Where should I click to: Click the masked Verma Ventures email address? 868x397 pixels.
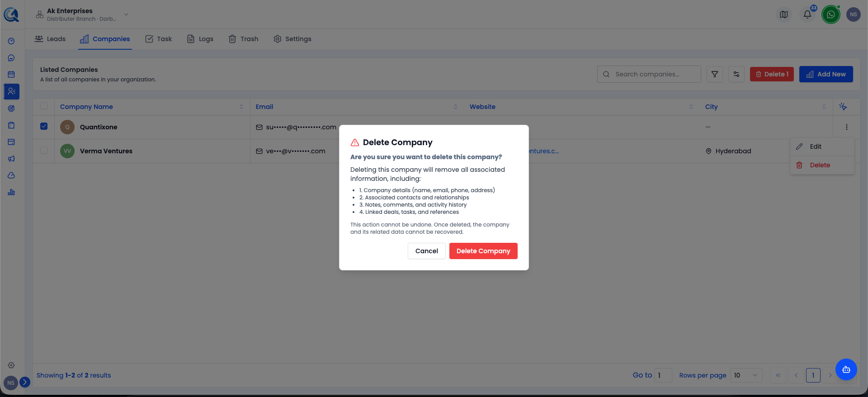296,151
